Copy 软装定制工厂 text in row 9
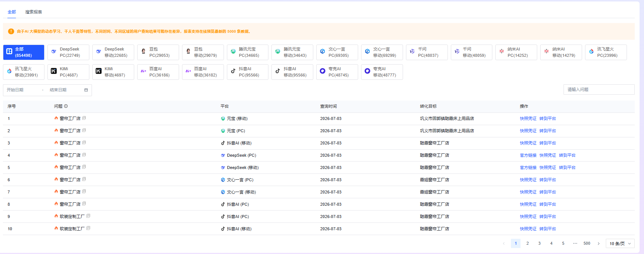This screenshot has width=644, height=254. (x=88, y=216)
